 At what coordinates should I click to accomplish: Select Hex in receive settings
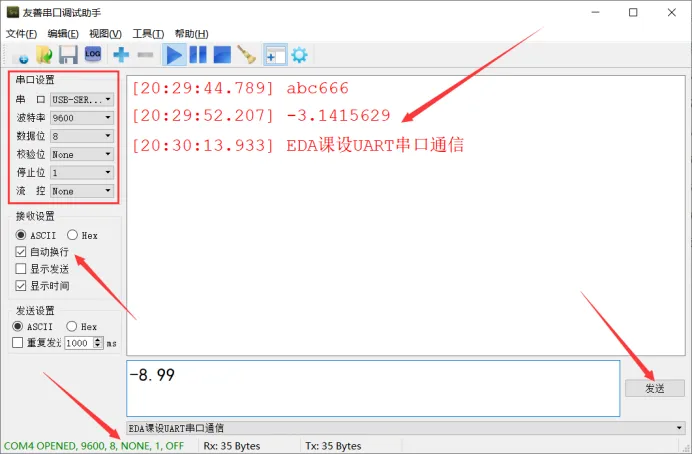[72, 235]
